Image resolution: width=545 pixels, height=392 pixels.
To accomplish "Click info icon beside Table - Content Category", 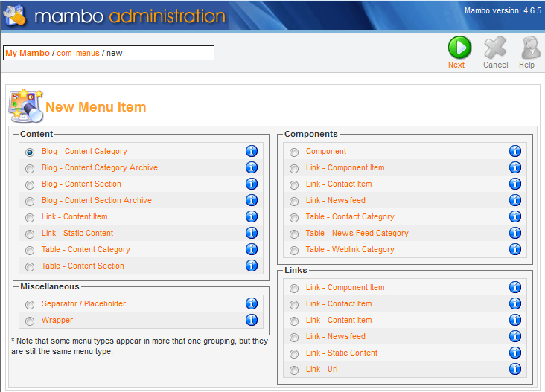I will 252,249.
